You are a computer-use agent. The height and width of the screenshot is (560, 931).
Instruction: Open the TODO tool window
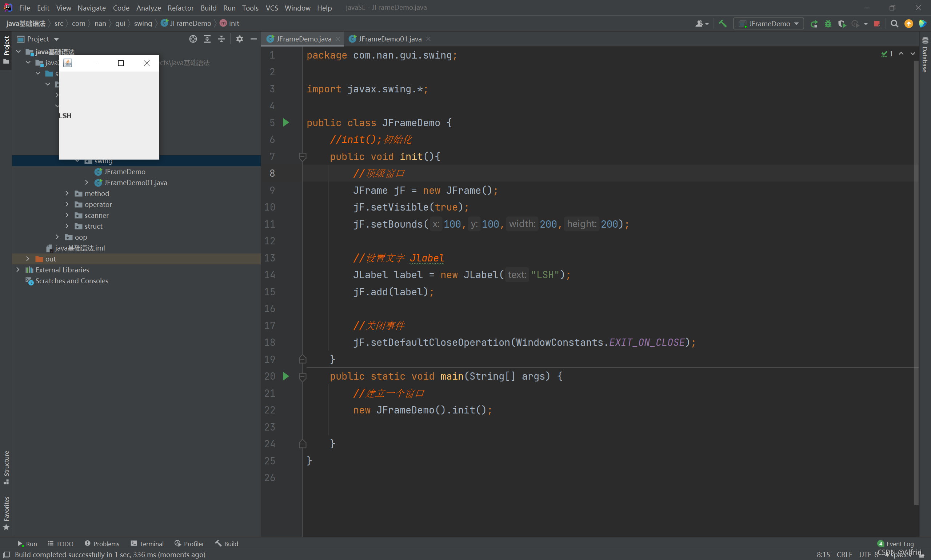click(x=60, y=543)
